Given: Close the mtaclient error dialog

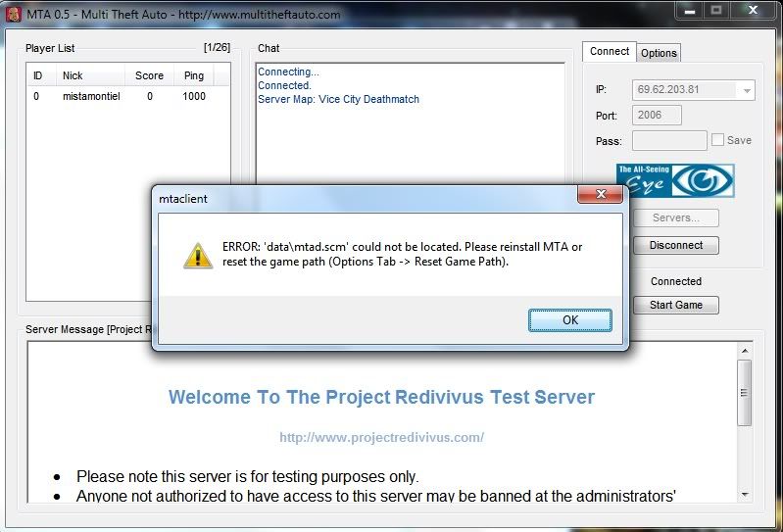Looking at the screenshot, I should (x=600, y=194).
